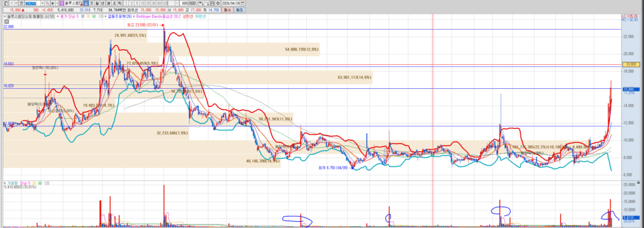The height and width of the screenshot is (228, 644).
Task: Click the +2.45% change rate value
Action: (x=47, y=10)
